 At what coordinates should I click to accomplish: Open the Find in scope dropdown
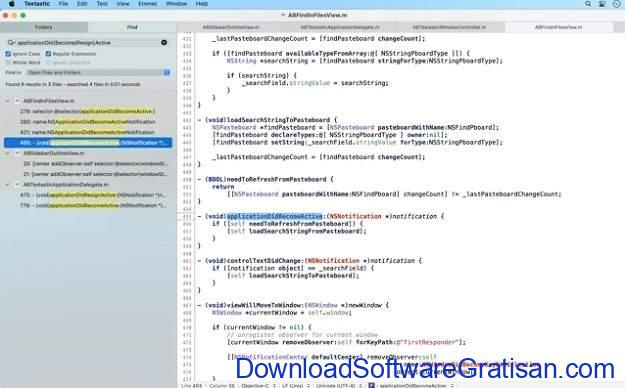pyautogui.click(x=98, y=73)
